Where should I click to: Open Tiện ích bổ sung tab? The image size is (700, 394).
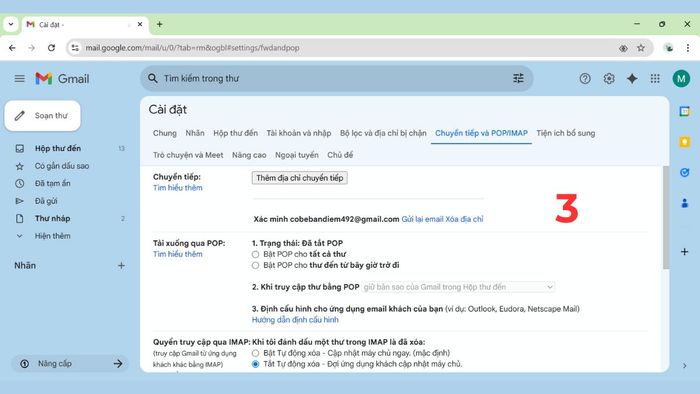tap(566, 133)
